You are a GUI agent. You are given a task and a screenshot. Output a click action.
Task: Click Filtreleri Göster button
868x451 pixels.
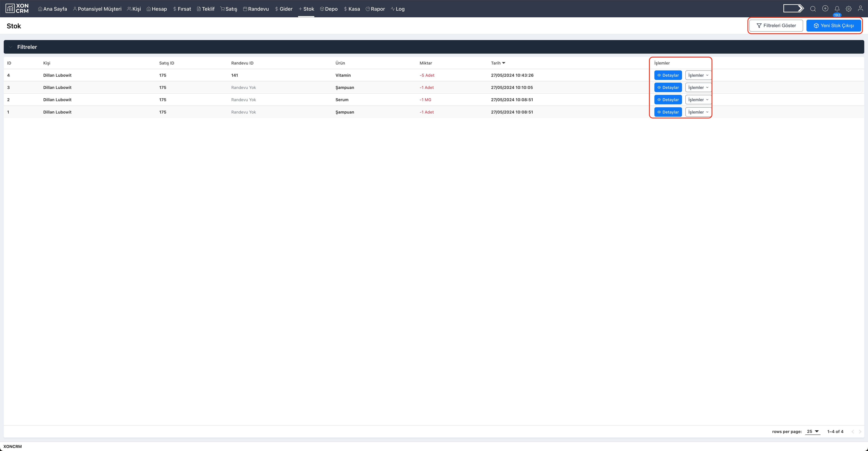776,26
